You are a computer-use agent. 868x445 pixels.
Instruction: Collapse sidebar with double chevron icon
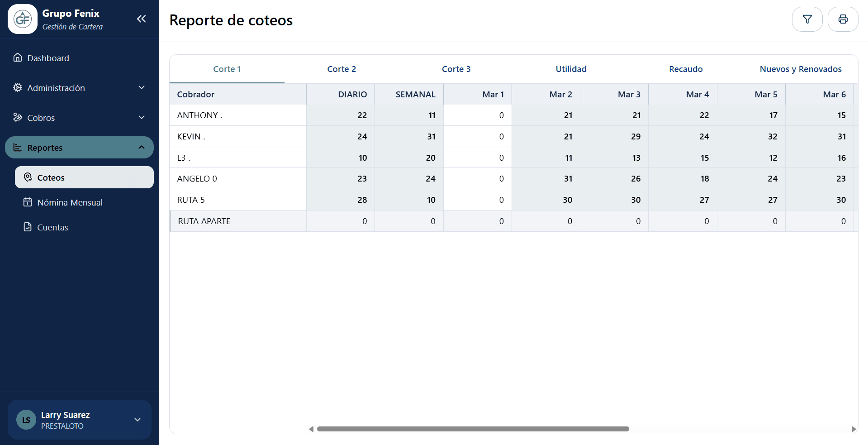point(141,19)
